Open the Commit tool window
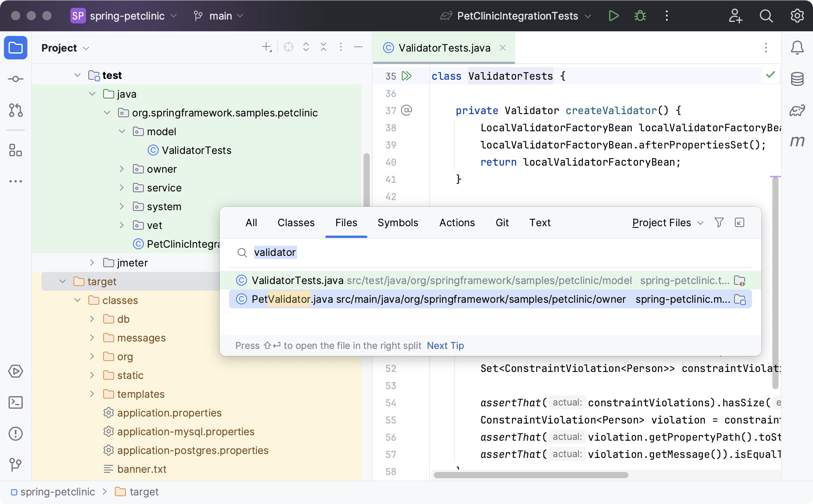 click(16, 79)
